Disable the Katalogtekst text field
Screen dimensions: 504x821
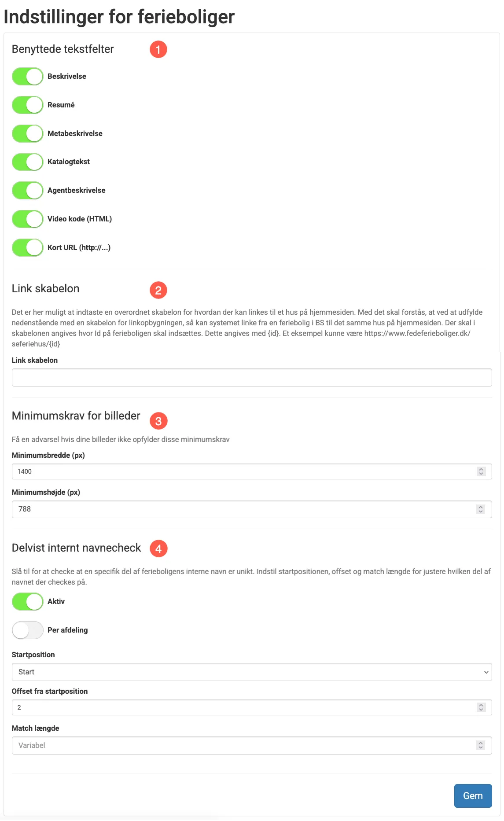[27, 162]
